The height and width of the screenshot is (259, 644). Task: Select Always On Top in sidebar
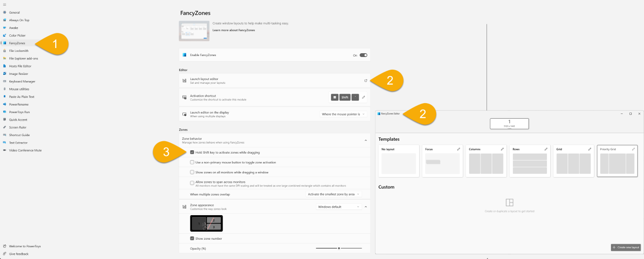[19, 20]
